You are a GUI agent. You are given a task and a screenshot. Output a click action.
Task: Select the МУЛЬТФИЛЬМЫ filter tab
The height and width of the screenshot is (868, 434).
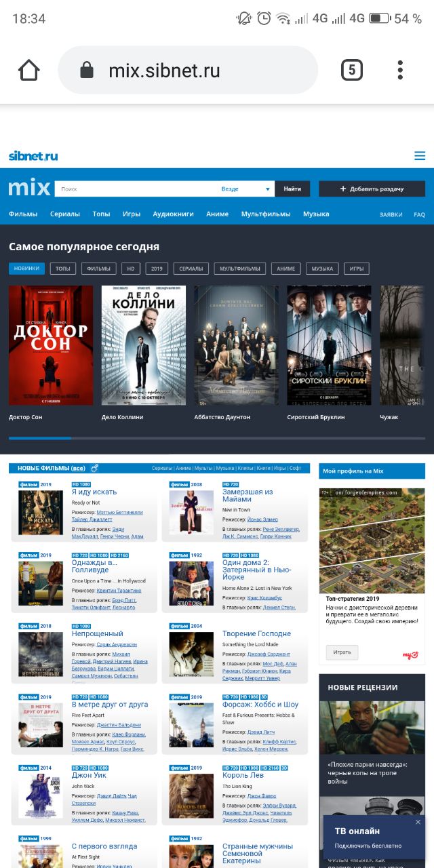click(240, 269)
